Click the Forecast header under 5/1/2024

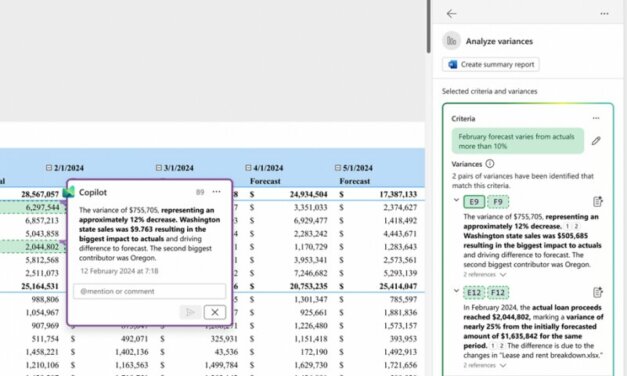tap(355, 181)
